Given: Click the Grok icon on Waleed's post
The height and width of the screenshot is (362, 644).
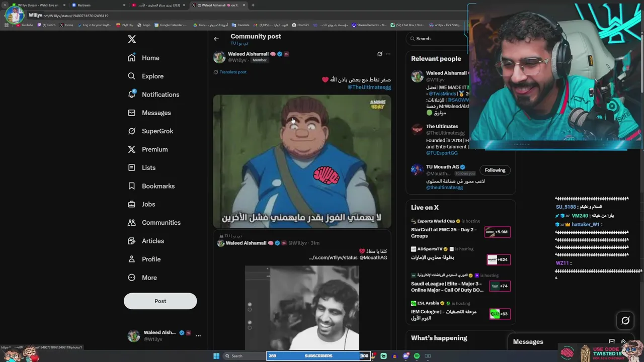Looking at the screenshot, I should (380, 54).
